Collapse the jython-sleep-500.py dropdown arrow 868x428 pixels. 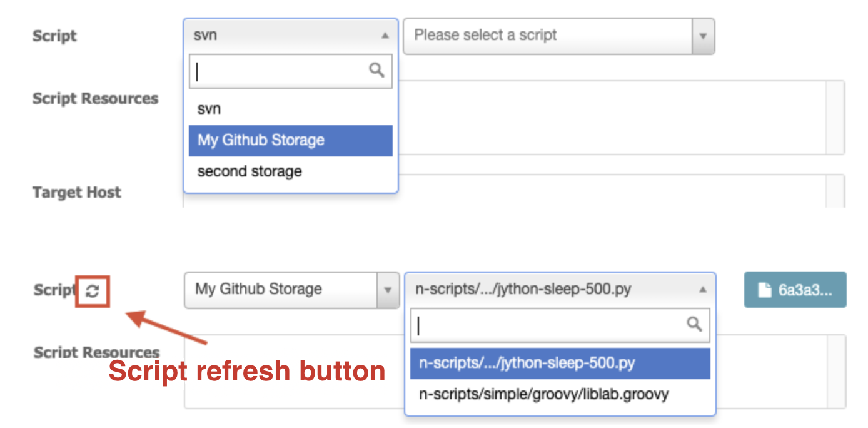coord(702,290)
